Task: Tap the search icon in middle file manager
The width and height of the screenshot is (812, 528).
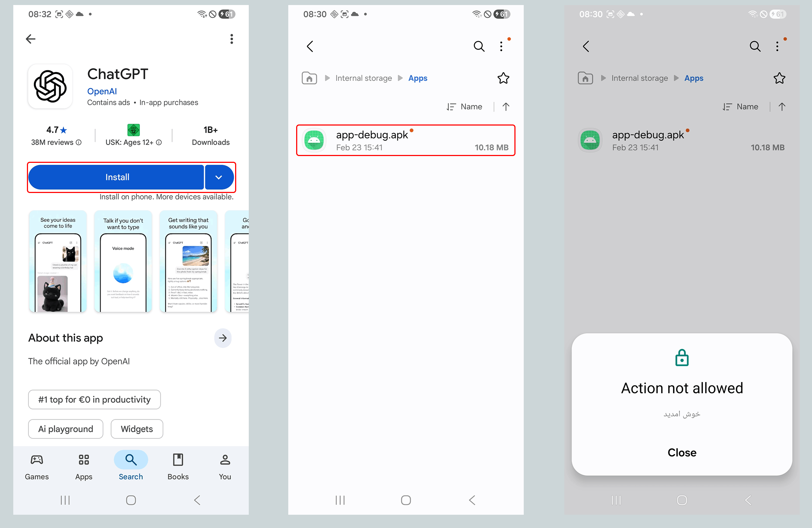Action: pyautogui.click(x=479, y=46)
